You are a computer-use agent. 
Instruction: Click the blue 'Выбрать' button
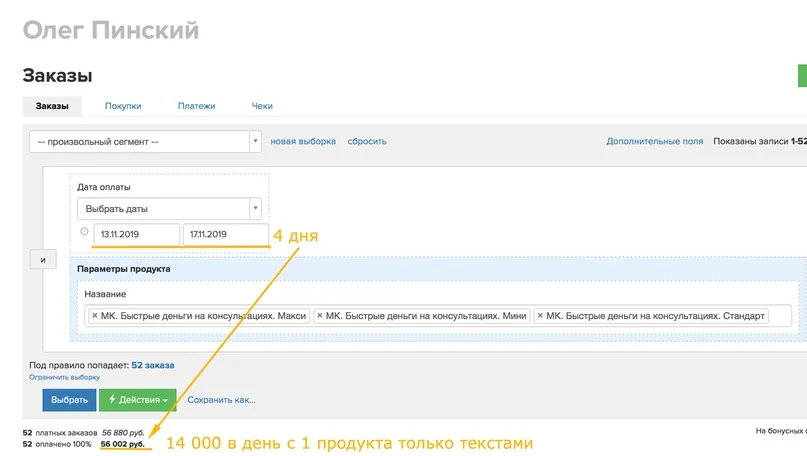pos(69,400)
